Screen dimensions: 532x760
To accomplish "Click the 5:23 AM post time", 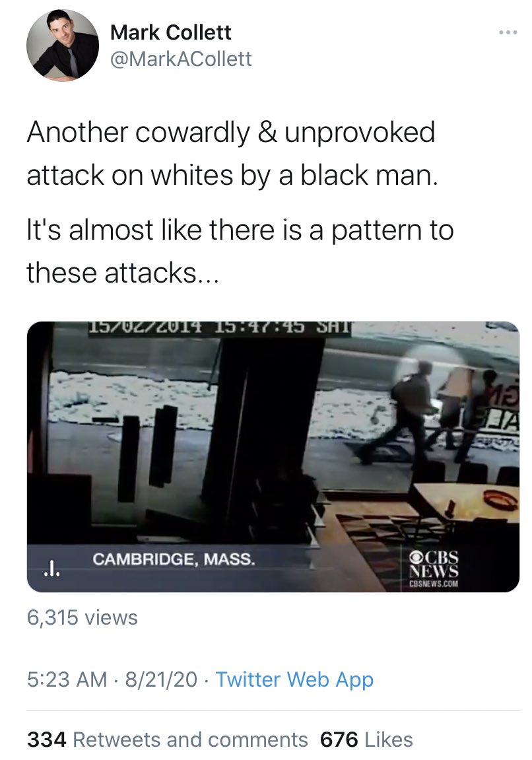I will [x=67, y=679].
